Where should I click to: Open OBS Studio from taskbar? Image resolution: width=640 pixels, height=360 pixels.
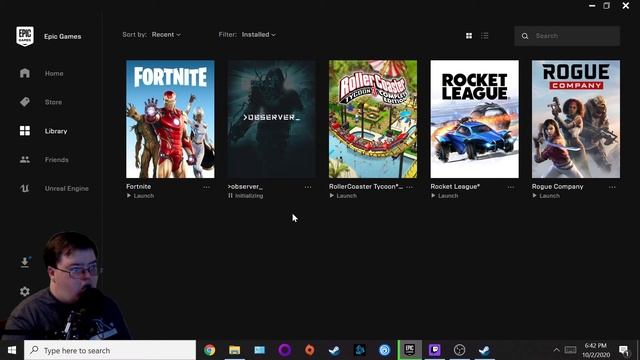click(x=460, y=350)
